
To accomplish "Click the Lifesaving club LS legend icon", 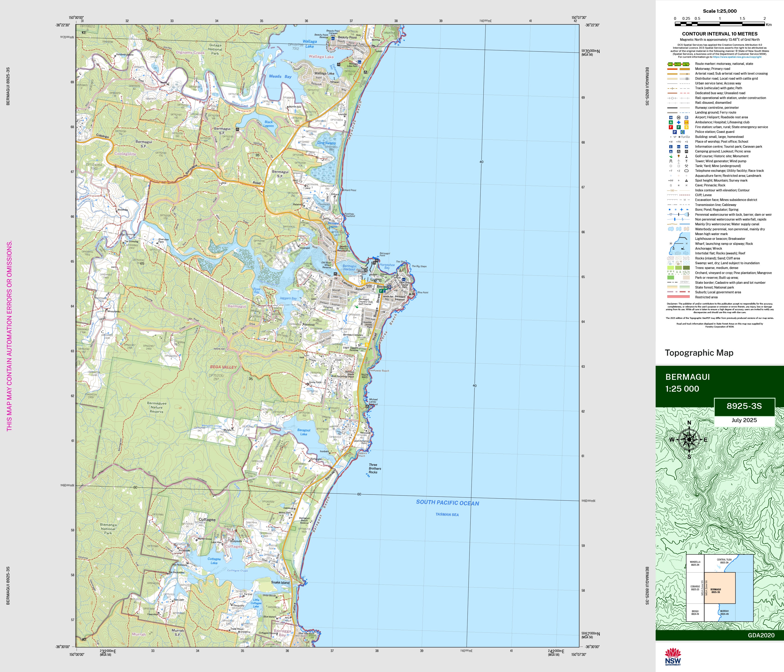I will 686,122.
